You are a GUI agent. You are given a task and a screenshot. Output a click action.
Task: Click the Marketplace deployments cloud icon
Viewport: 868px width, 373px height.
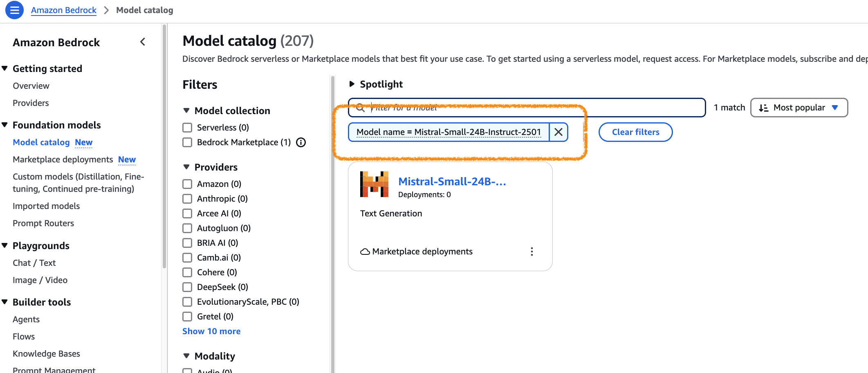click(x=364, y=252)
